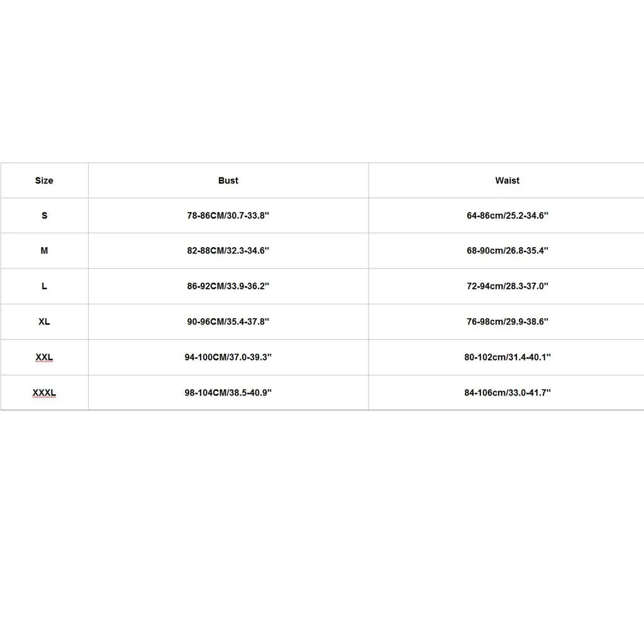The image size is (644, 644).
Task: Select the XXL size row label
Action: tap(45, 357)
